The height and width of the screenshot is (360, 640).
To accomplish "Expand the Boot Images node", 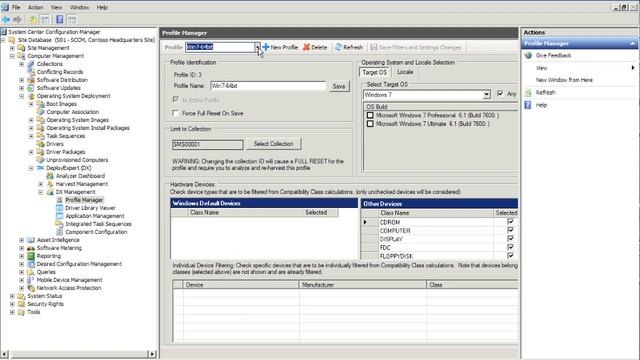I will click(x=31, y=104).
